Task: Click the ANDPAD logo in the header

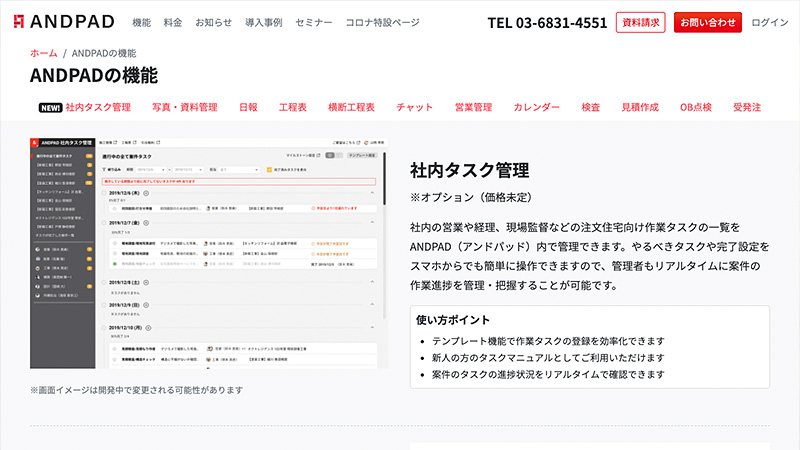Action: click(64, 22)
